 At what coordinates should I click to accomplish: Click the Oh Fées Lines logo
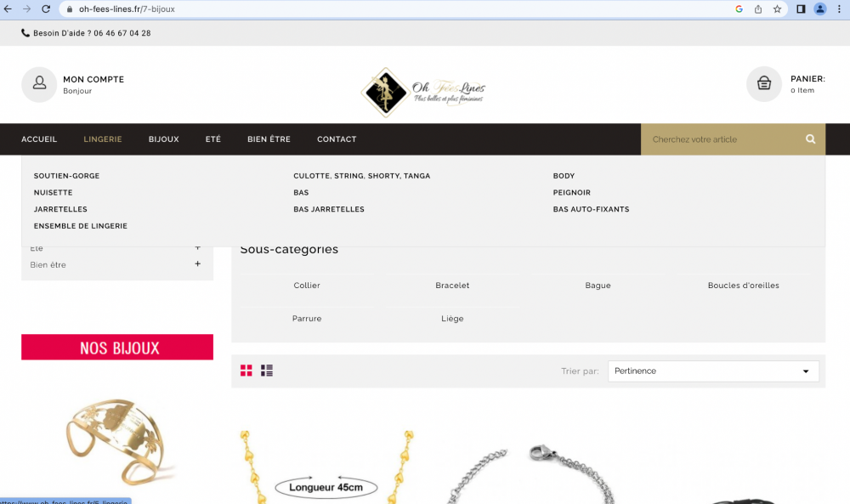[x=423, y=92]
